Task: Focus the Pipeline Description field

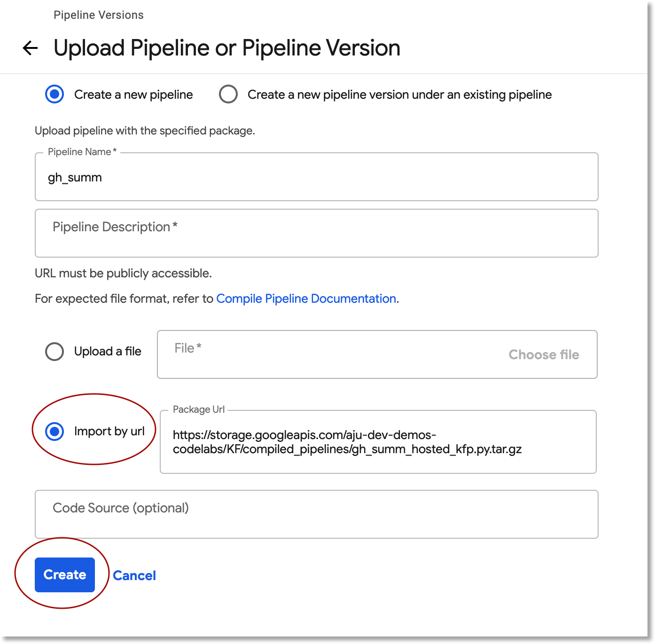Action: tap(316, 233)
